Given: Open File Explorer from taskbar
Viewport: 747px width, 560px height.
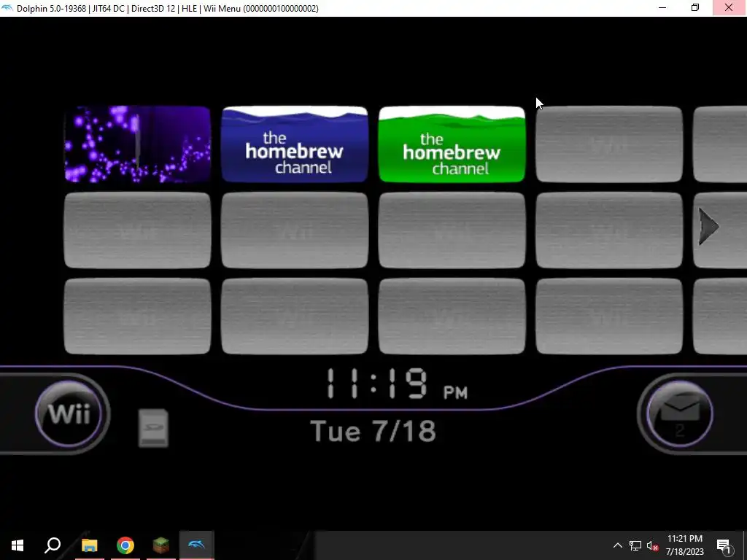Looking at the screenshot, I should [x=89, y=545].
